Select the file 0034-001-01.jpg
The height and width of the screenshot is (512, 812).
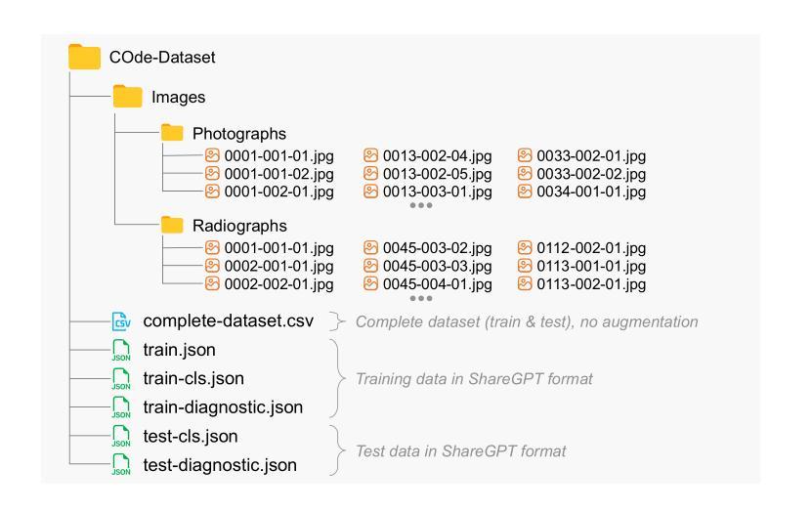[591, 192]
